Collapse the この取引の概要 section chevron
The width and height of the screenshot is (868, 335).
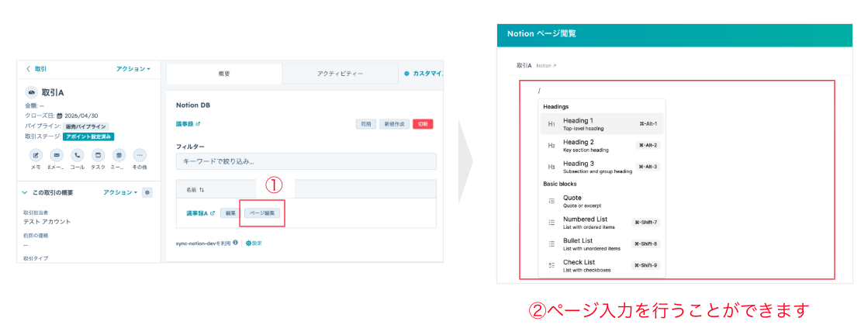pos(24,192)
